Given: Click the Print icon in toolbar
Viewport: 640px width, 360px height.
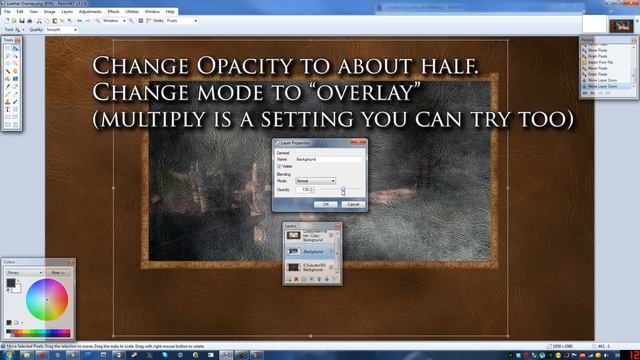Looking at the screenshot, I should pos(29,20).
